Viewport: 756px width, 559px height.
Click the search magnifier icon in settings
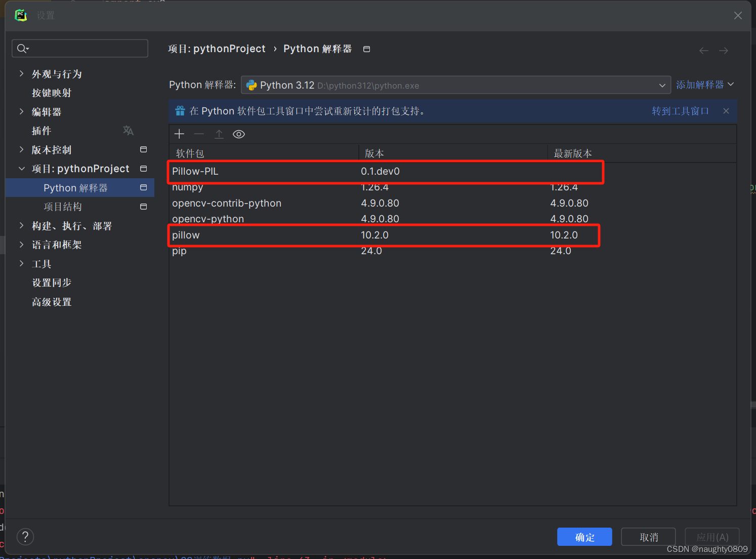tap(23, 49)
